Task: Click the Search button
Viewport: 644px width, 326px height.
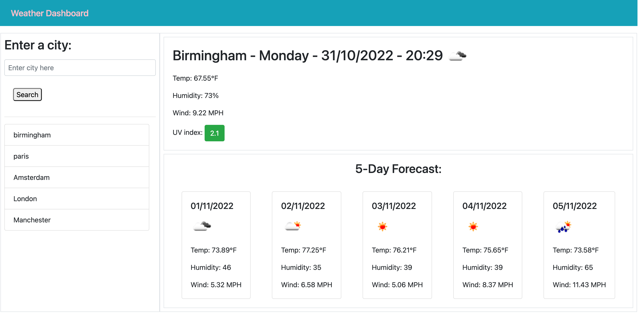Action: tap(28, 94)
